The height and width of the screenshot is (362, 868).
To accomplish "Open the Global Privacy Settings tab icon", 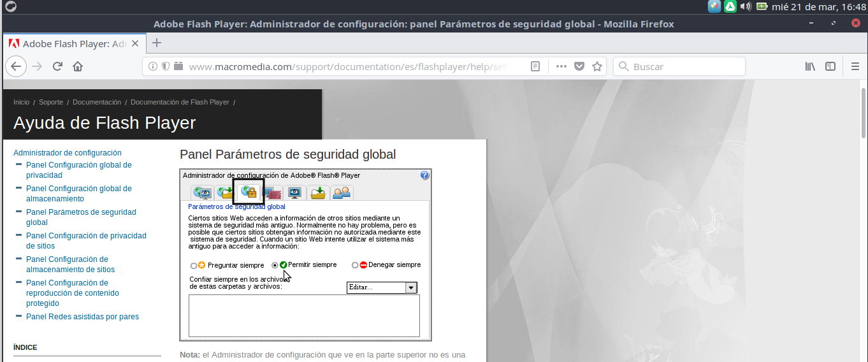I will (202, 192).
